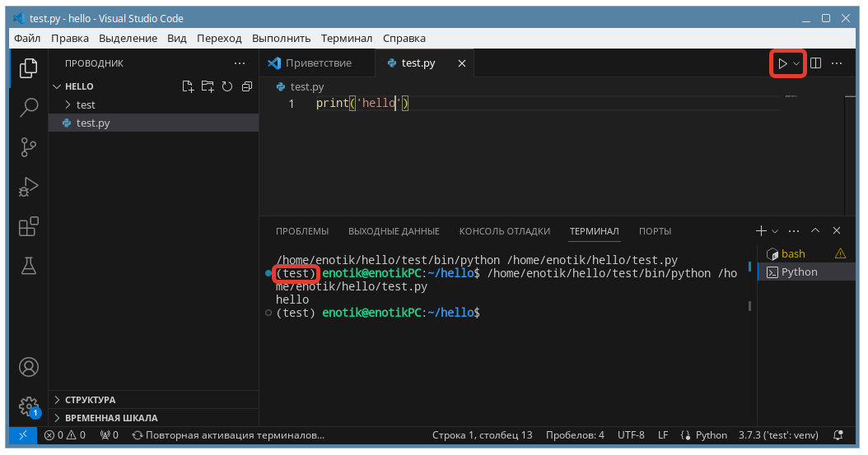Image resolution: width=868 pixels, height=455 pixels.
Task: Switch to the ВЫХОДНЫЕ ДАННЫЕ panel tab
Action: (394, 231)
